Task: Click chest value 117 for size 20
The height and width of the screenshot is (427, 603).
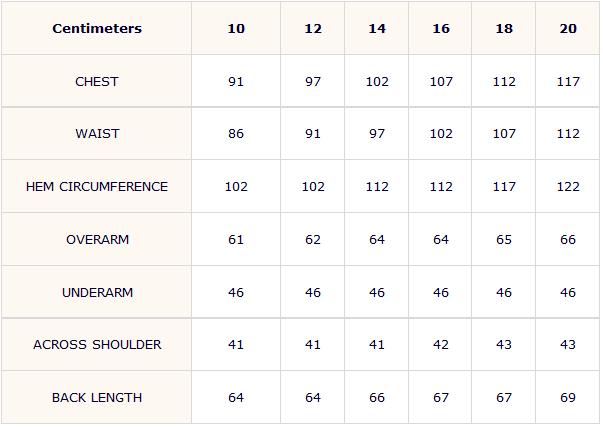Action: (x=568, y=82)
